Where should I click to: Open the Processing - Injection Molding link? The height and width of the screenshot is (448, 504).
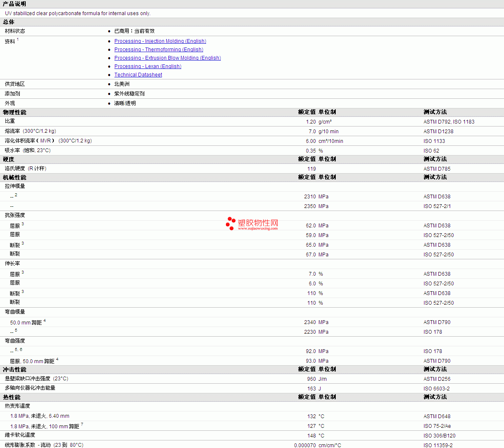(160, 41)
